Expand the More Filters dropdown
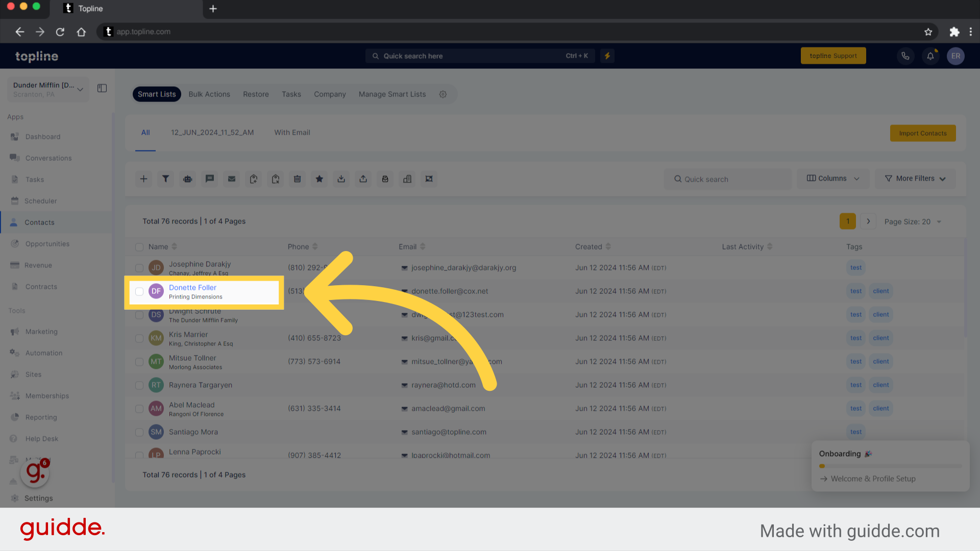The height and width of the screenshot is (551, 980). point(915,178)
